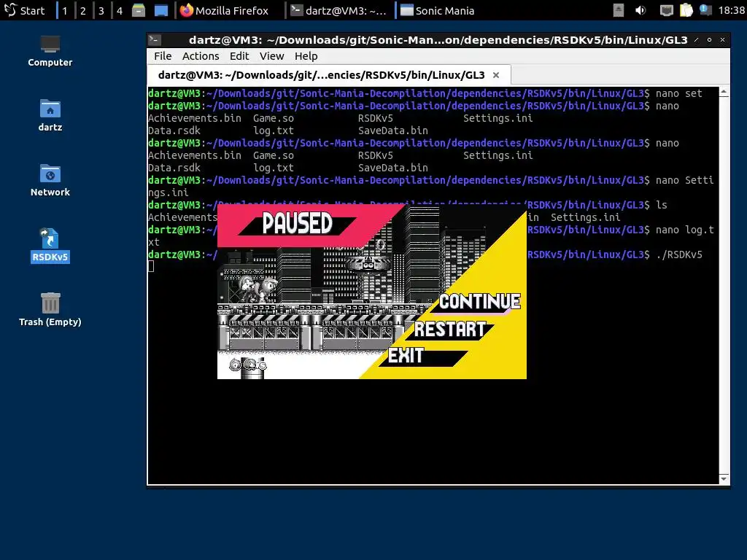747x560 pixels.
Task: Minimize the terminal window from title bar
Action: pyautogui.click(x=696, y=40)
